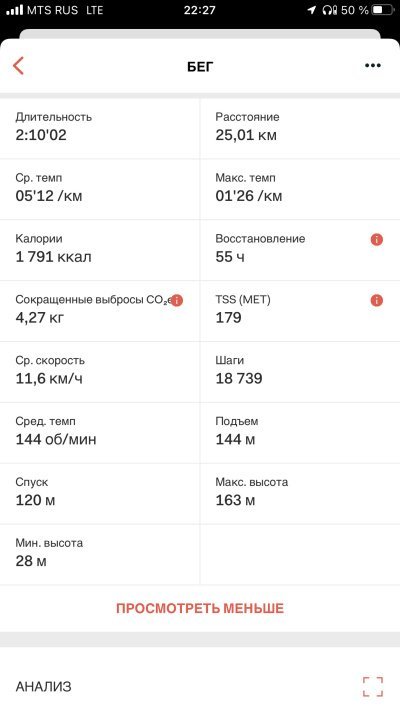Viewport: 400px width, 711px height.
Task: Expand the АНАЛИЗ section fullscreen icon
Action: pyautogui.click(x=373, y=687)
